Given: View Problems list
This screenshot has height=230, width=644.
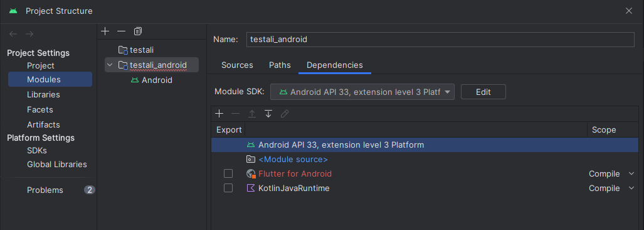Looking at the screenshot, I should coord(45,190).
